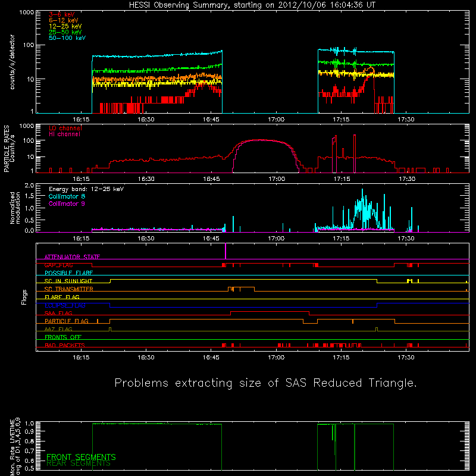
Task: Select the magenta "Collimator 9" legend label
Action: pyautogui.click(x=67, y=203)
